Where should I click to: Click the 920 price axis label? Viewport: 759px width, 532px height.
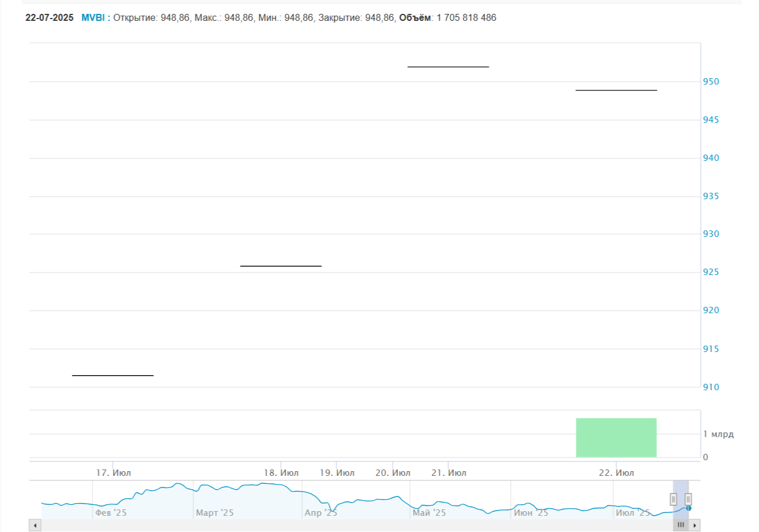point(711,310)
